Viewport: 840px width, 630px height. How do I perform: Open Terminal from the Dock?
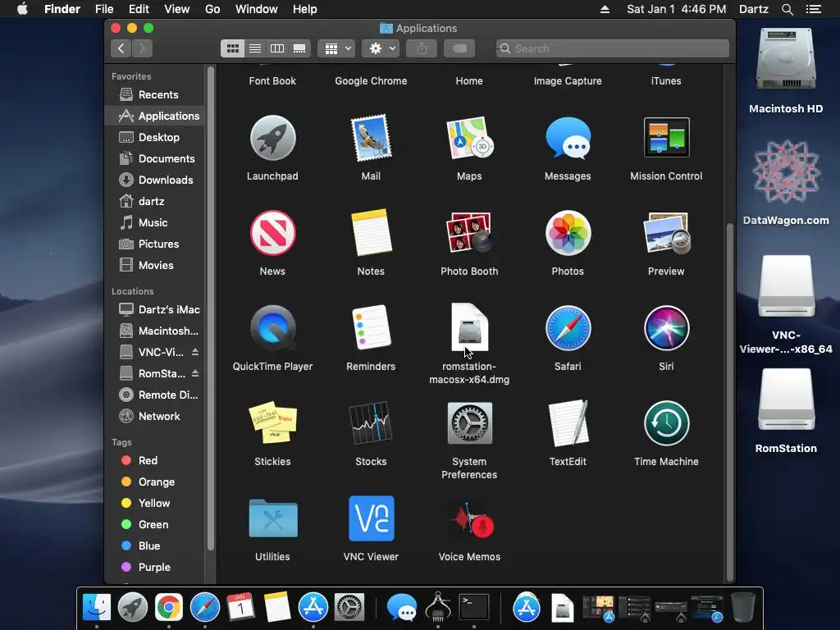point(474,607)
